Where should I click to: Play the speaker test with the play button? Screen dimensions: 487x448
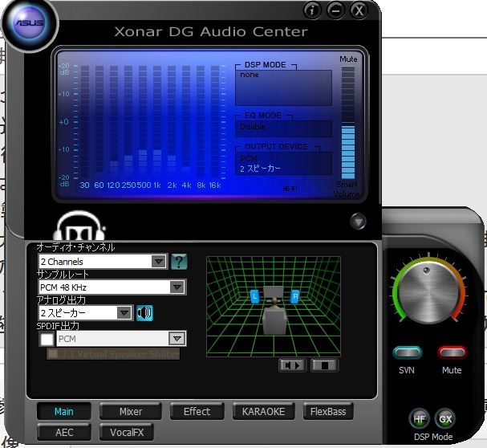(x=292, y=365)
